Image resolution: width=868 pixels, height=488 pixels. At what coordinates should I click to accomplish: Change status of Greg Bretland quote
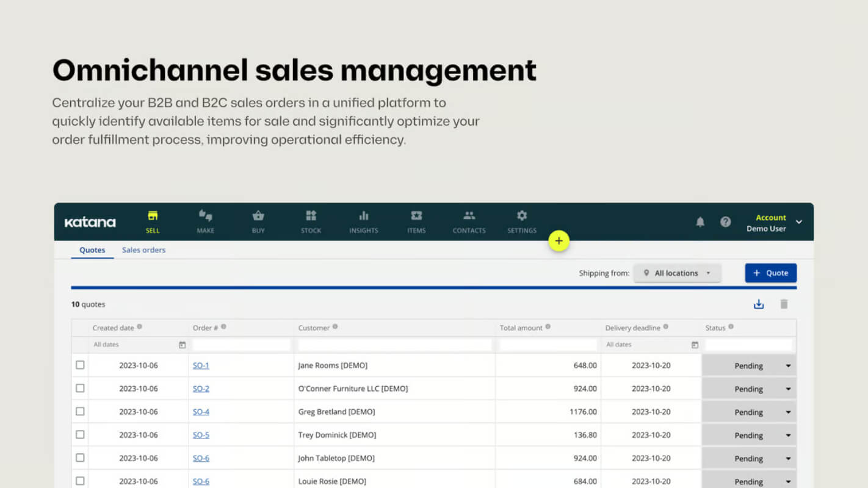tap(749, 412)
